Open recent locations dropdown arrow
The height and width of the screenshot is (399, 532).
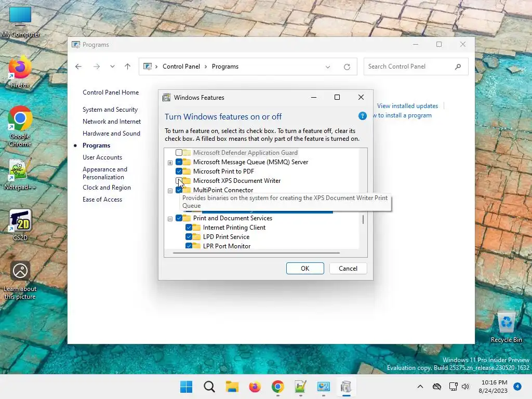pyautogui.click(x=112, y=66)
